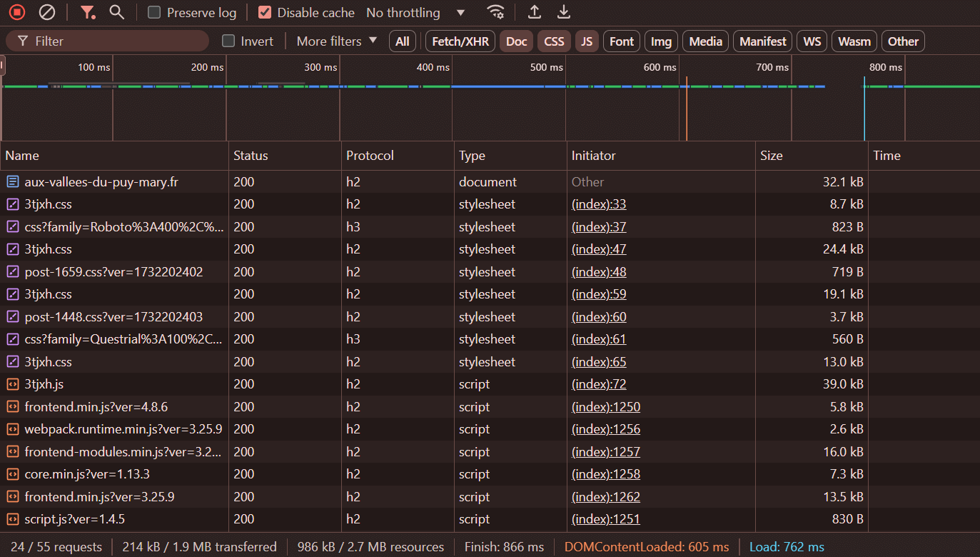Filter requests by Wasm type

coord(854,41)
